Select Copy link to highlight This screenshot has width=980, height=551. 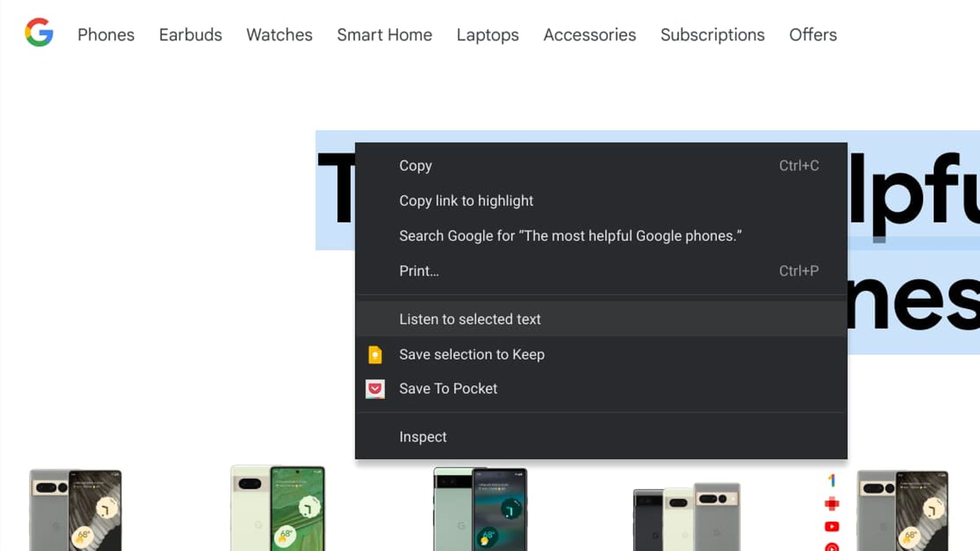pos(466,201)
